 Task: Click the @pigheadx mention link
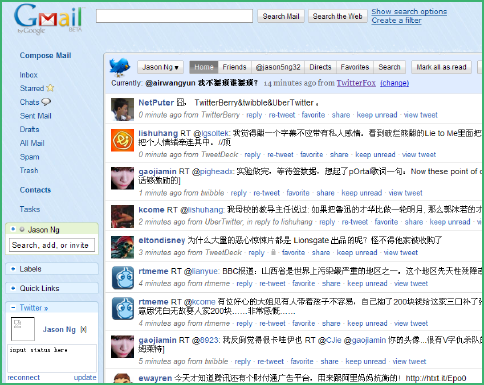(213, 172)
